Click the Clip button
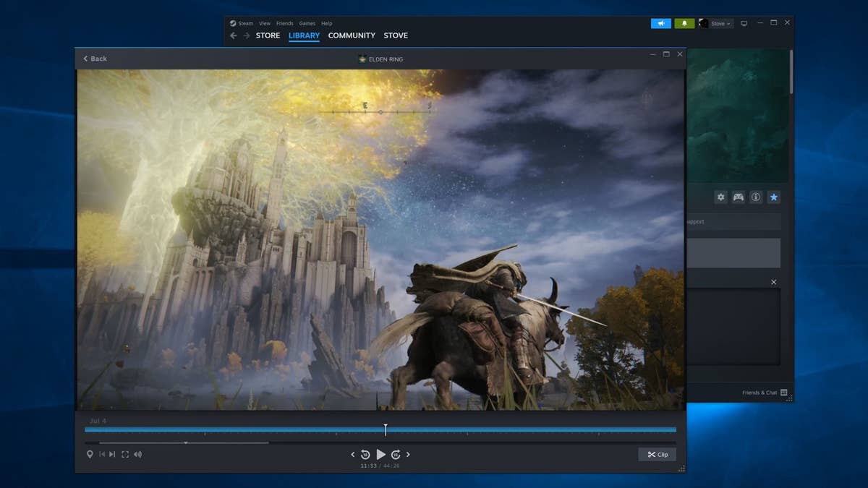The image size is (868, 488). point(656,454)
